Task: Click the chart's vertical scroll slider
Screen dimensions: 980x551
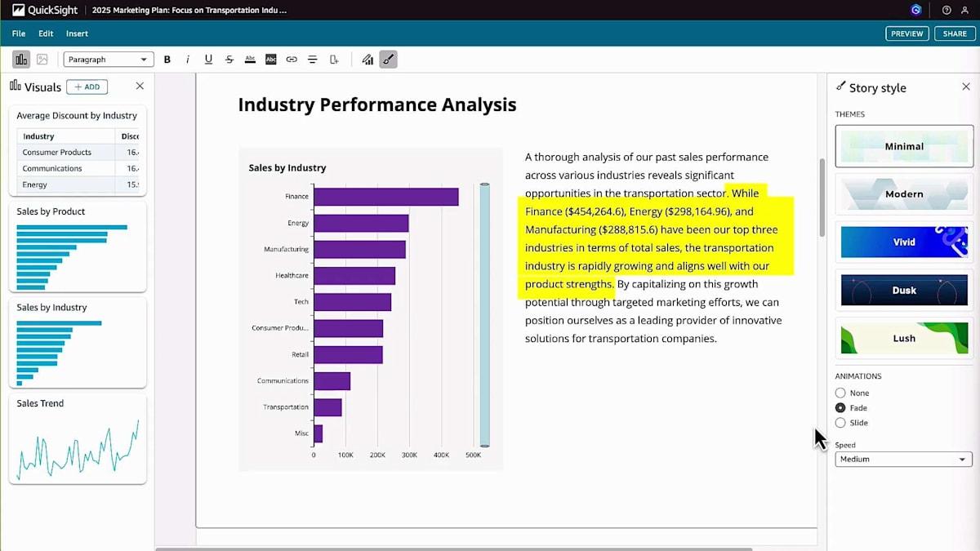Action: pos(484,315)
